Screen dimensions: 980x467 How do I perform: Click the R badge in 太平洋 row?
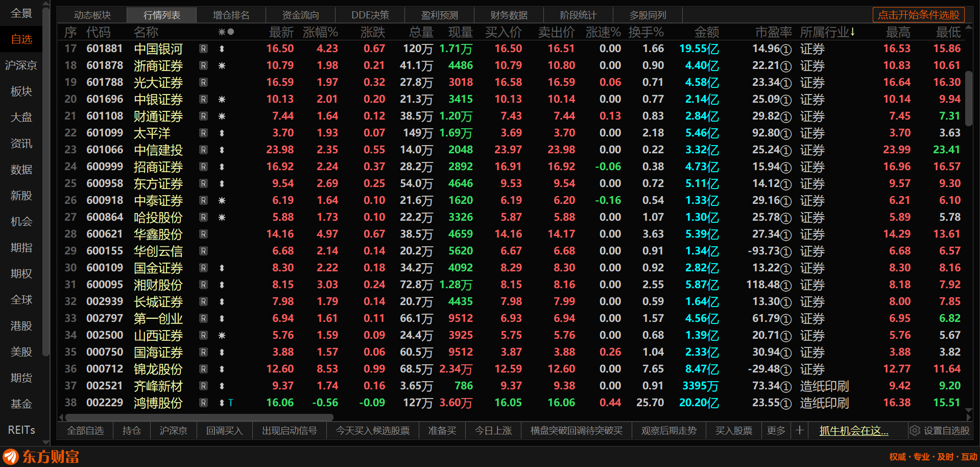203,133
